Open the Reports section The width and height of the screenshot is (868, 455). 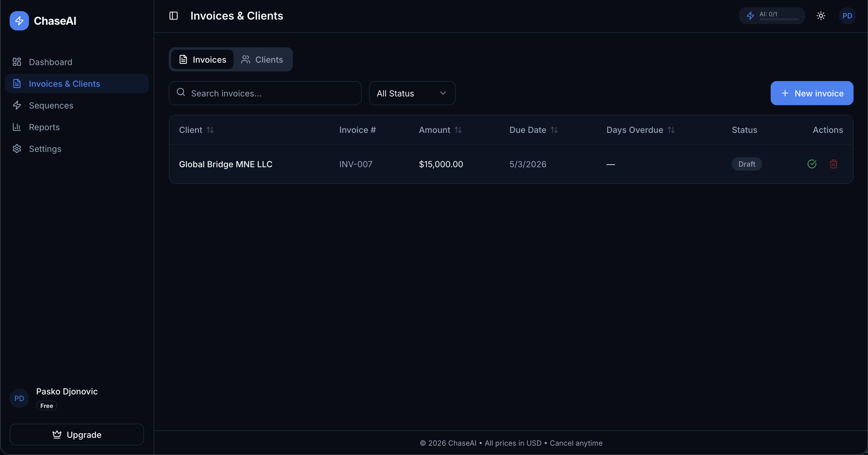[77, 127]
